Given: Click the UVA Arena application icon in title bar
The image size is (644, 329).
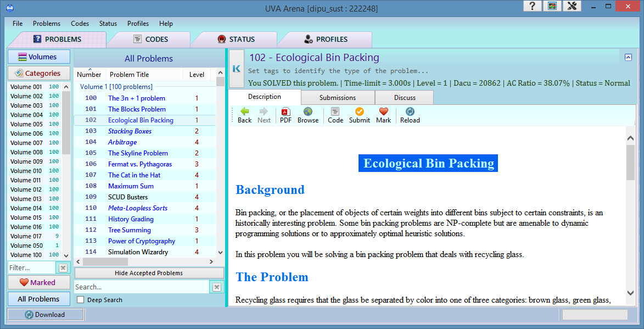Looking at the screenshot, I should click(10, 8).
